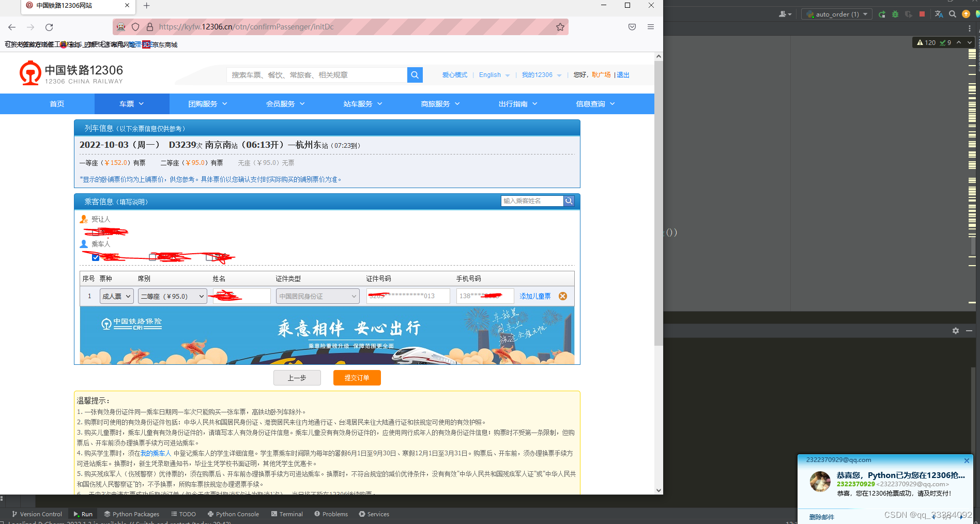Switch to PyCharm Terminal tool tab
This screenshot has width=980, height=524.
coord(287,514)
